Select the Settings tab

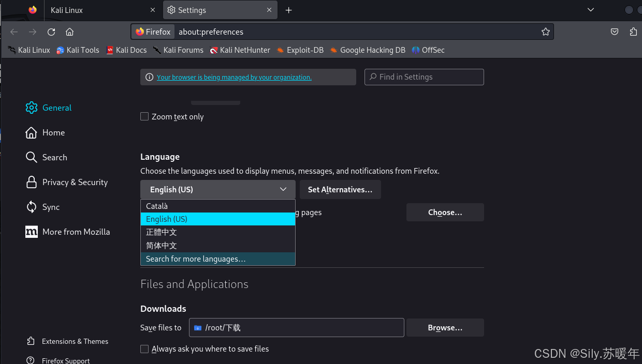[x=220, y=10]
